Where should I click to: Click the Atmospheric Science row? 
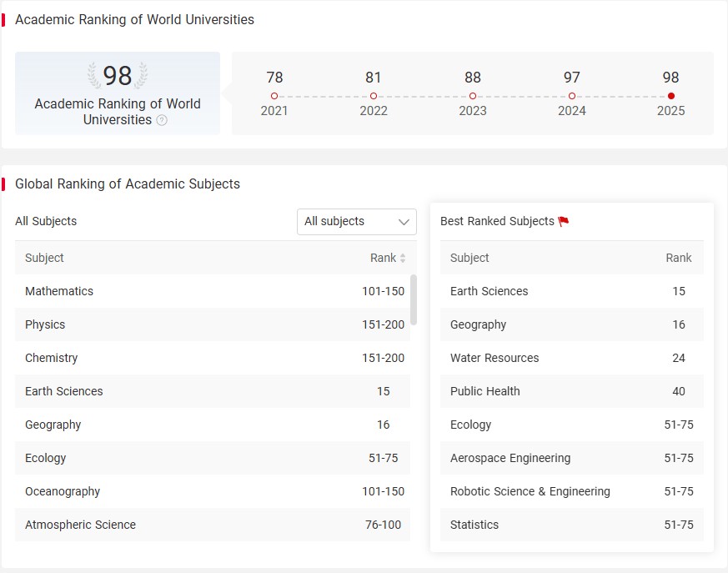click(x=213, y=525)
